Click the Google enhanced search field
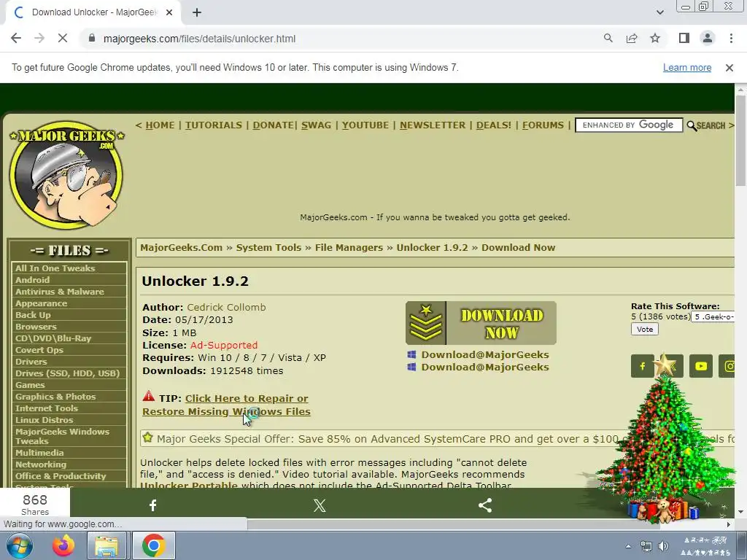747x560 pixels. coord(629,125)
